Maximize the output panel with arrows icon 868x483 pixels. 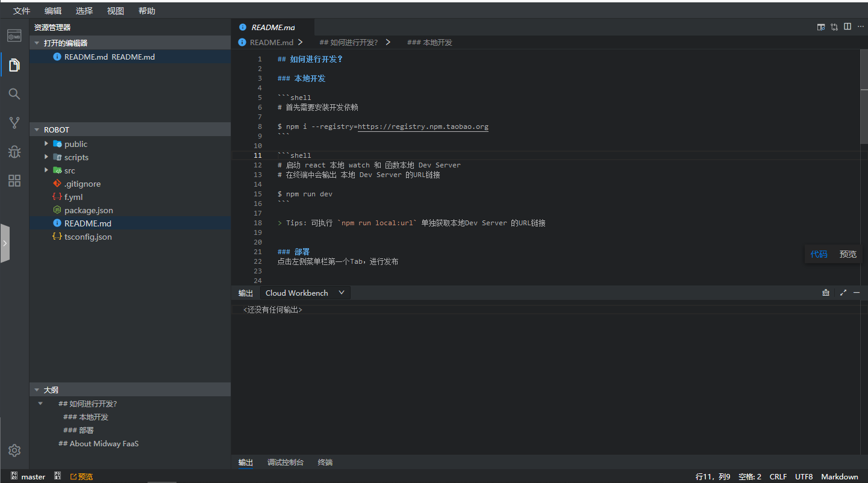pyautogui.click(x=843, y=293)
